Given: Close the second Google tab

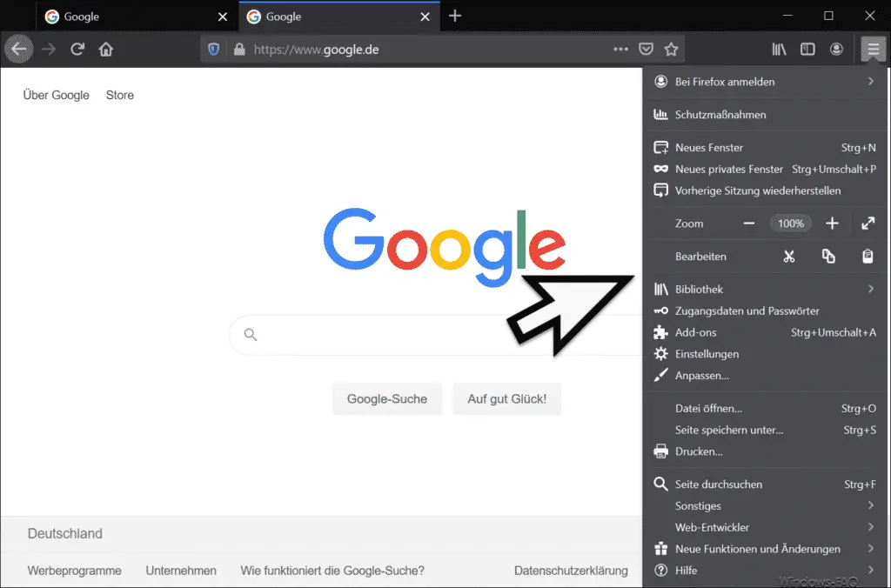Looking at the screenshot, I should point(425,17).
